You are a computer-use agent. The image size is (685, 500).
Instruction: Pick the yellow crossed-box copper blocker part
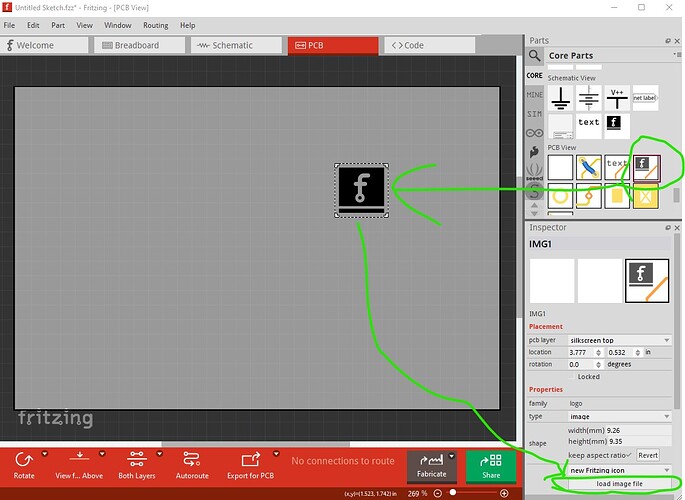645,196
